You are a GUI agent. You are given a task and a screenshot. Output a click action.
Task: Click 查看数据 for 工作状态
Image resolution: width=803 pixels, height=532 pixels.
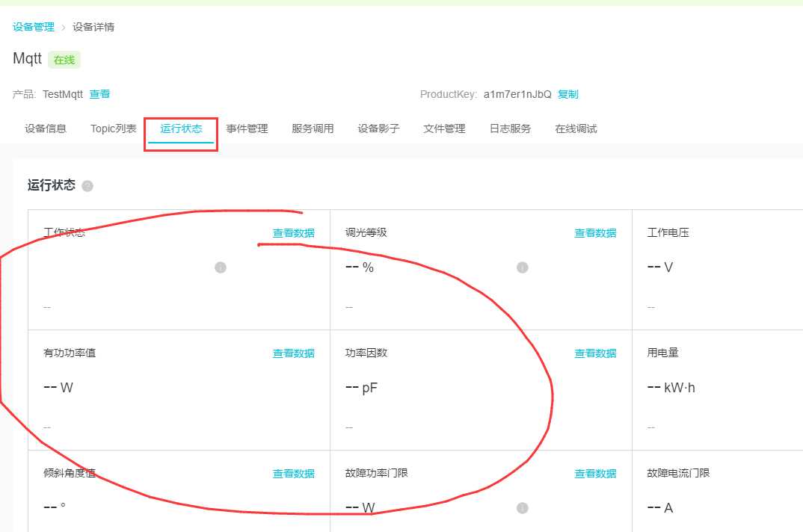tap(293, 233)
